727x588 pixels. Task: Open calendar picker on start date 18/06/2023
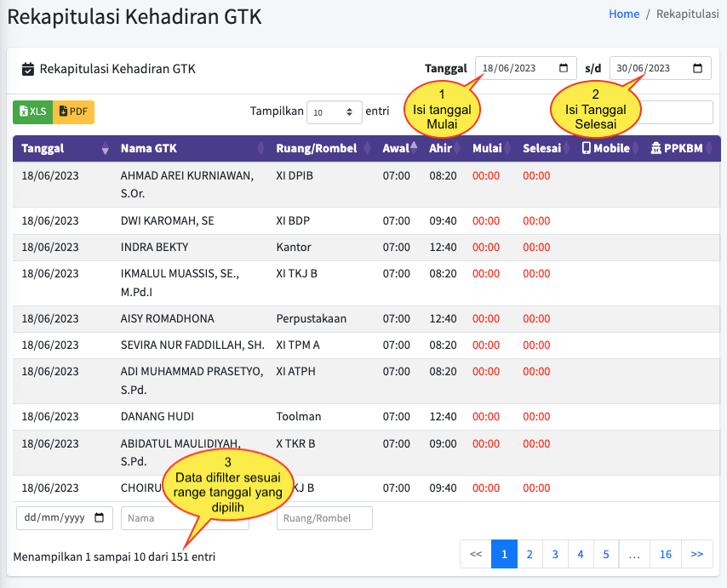[x=564, y=68]
